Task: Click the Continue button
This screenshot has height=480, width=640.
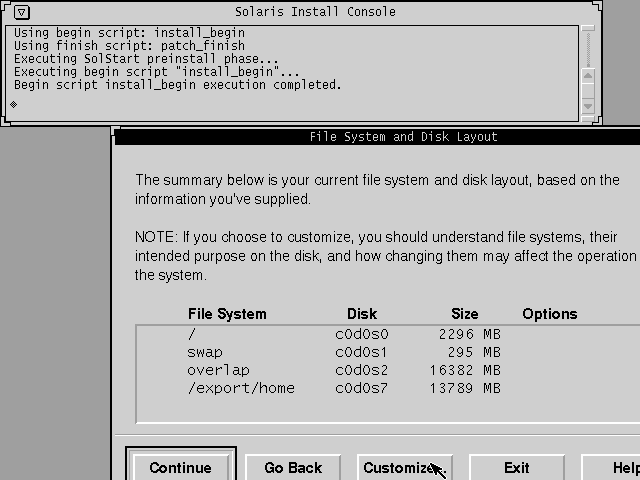Action: [180, 467]
